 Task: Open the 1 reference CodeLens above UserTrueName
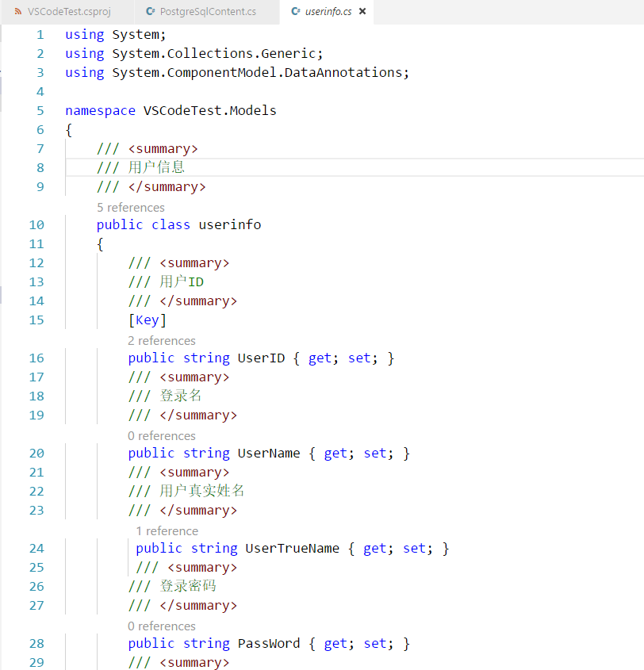click(x=167, y=530)
